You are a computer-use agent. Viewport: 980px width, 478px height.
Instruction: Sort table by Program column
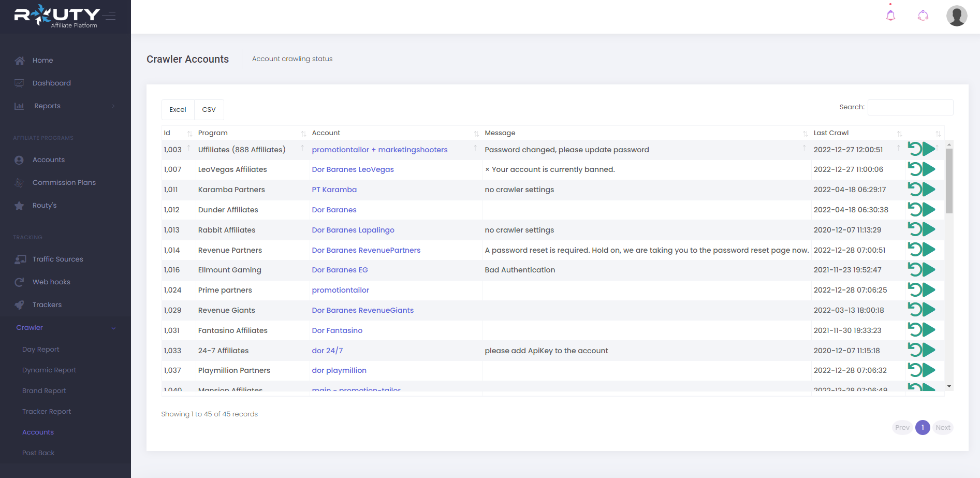pyautogui.click(x=253, y=133)
